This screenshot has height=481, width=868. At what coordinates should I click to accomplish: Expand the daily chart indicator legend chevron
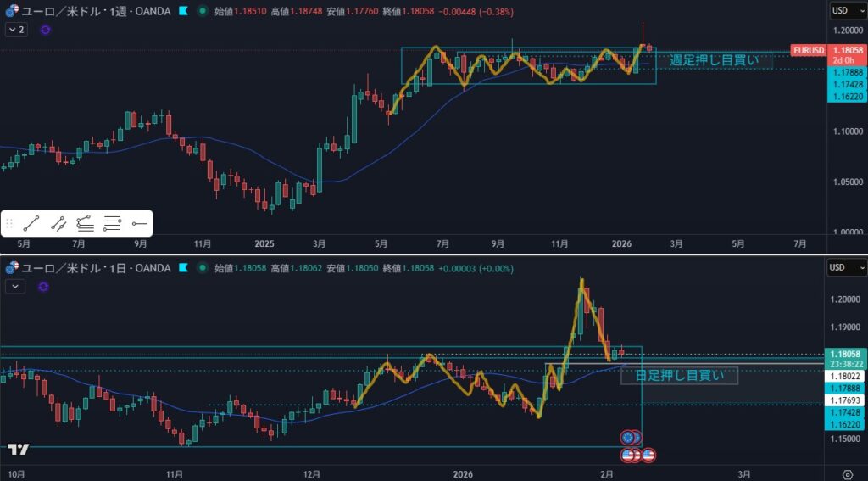[x=15, y=286]
